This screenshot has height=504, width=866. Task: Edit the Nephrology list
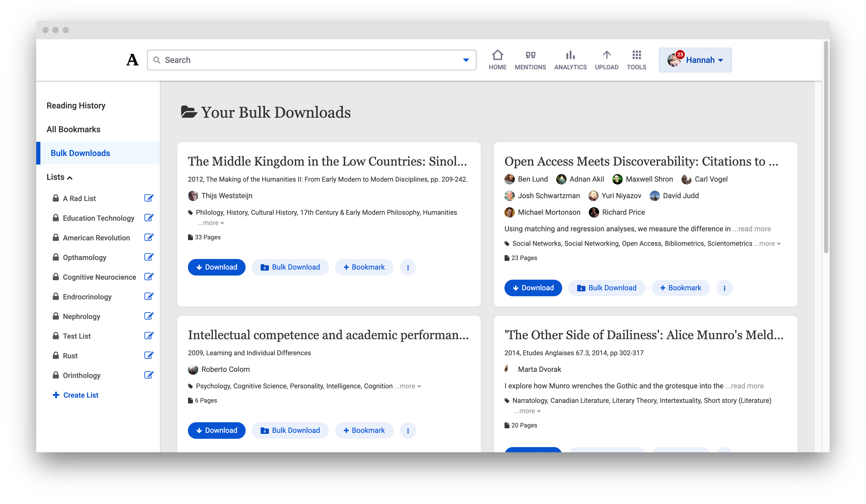click(149, 316)
